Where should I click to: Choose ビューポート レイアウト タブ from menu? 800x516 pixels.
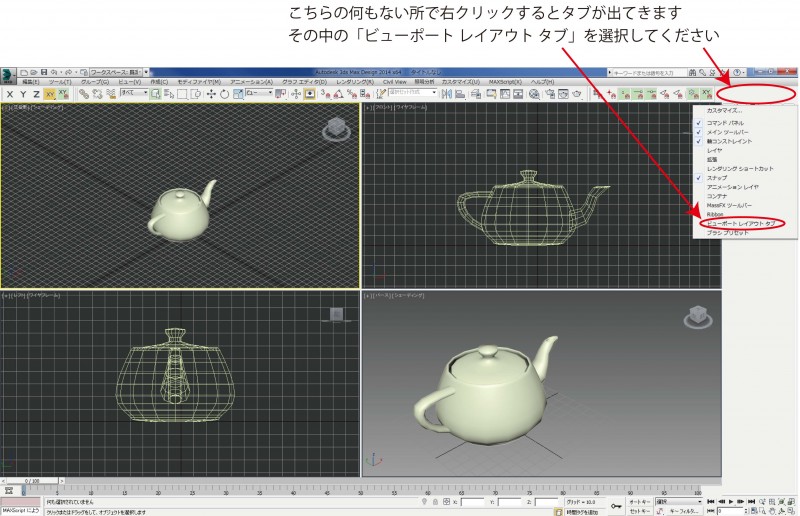740,223
